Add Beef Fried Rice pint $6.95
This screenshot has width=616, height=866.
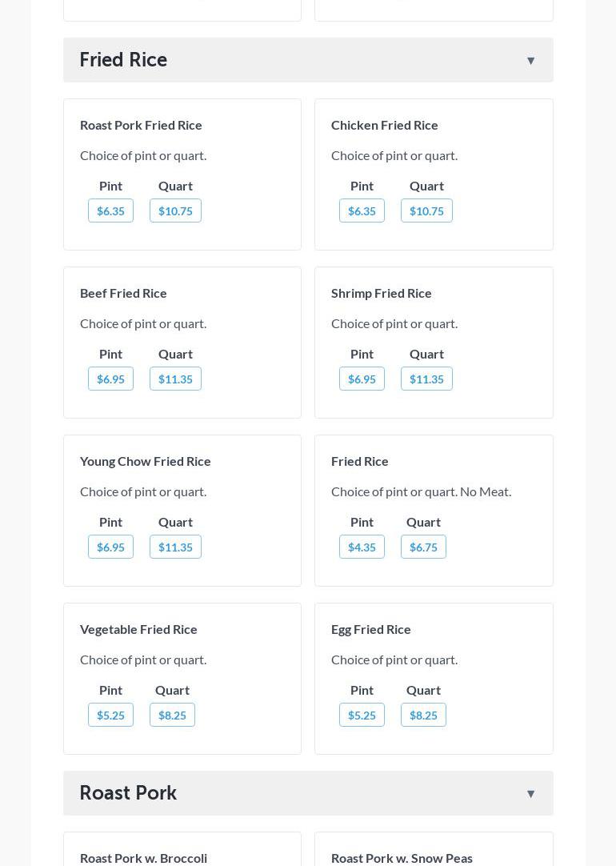click(110, 379)
